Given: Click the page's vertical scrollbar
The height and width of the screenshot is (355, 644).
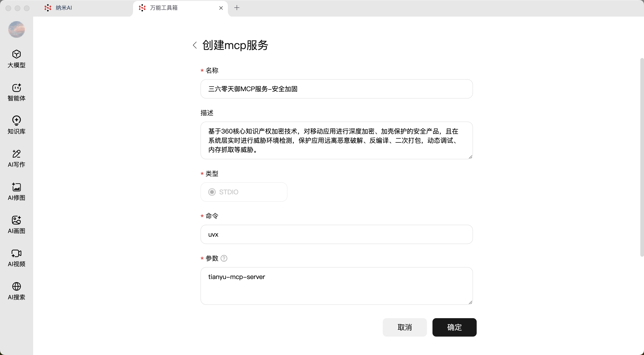Looking at the screenshot, I should click(642, 157).
